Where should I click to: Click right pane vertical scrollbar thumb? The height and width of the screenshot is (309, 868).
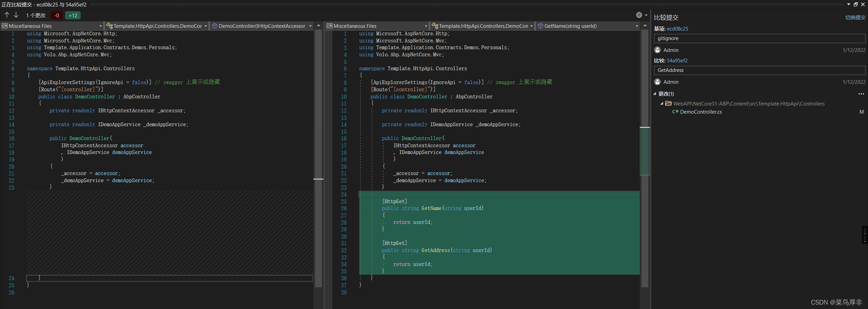point(645,158)
